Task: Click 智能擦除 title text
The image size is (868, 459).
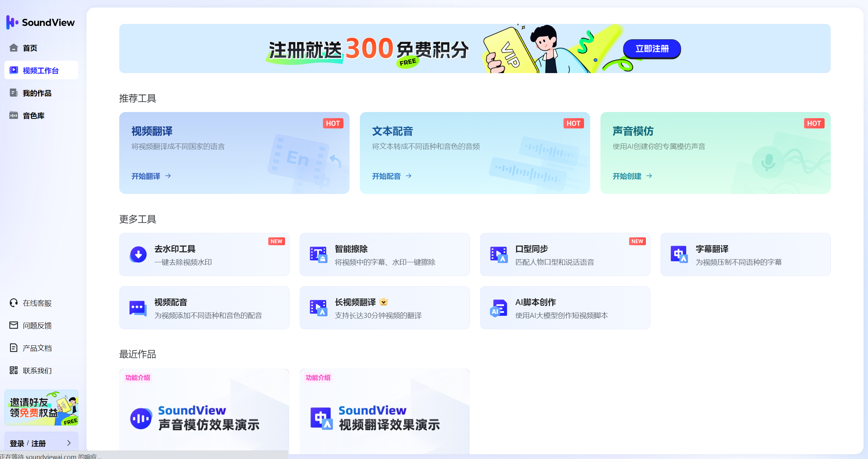Action: [x=351, y=249]
